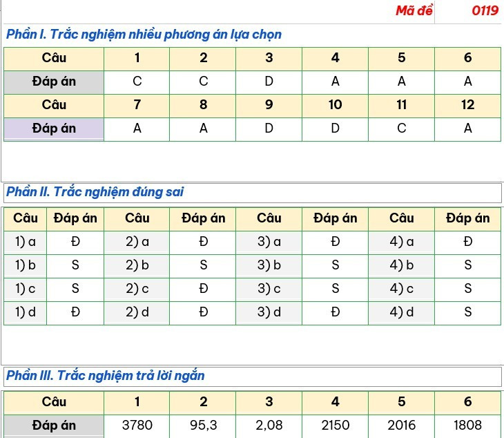Select the '1) a' cell in Part II
Image resolution: width=504 pixels, height=438 pixels.
[x=26, y=242]
